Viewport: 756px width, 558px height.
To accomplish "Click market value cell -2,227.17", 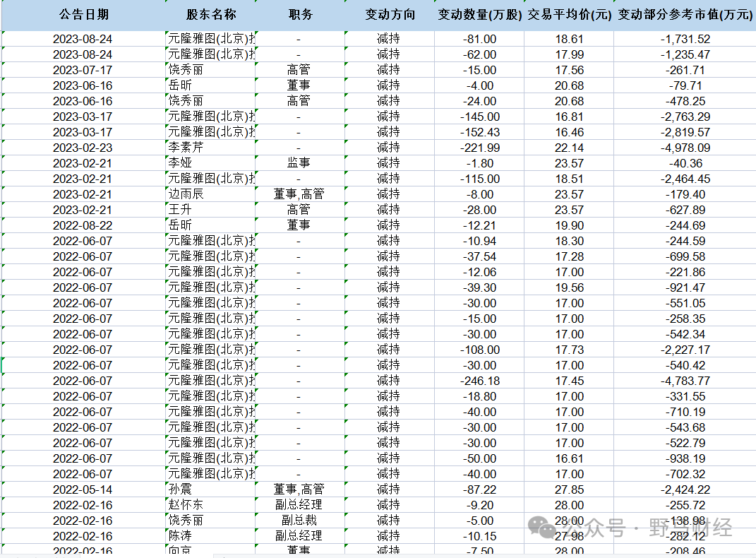I will point(685,350).
